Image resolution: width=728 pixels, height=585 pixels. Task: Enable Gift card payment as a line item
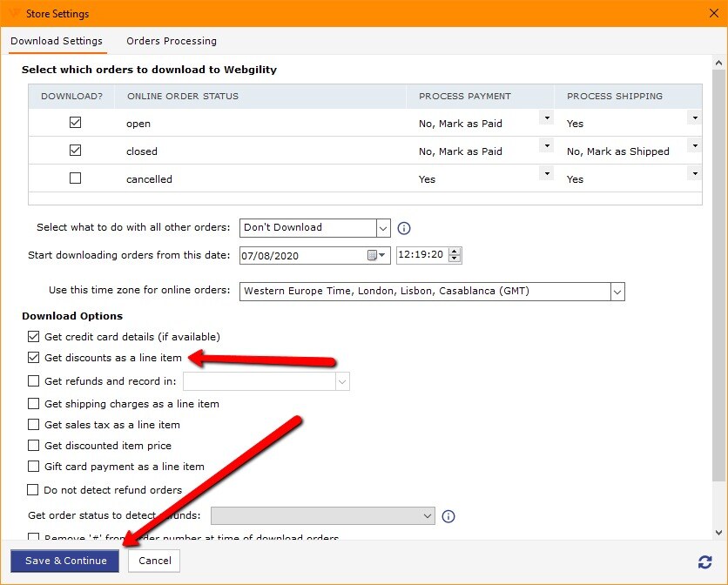tap(33, 466)
